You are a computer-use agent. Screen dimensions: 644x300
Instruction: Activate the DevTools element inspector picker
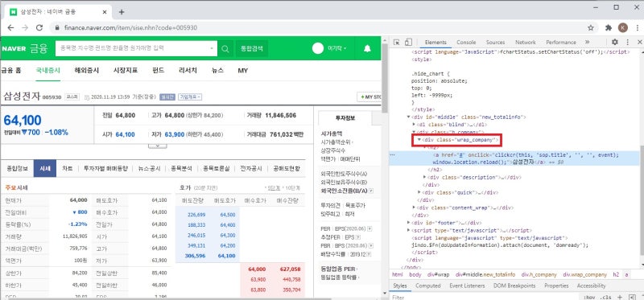(x=396, y=42)
